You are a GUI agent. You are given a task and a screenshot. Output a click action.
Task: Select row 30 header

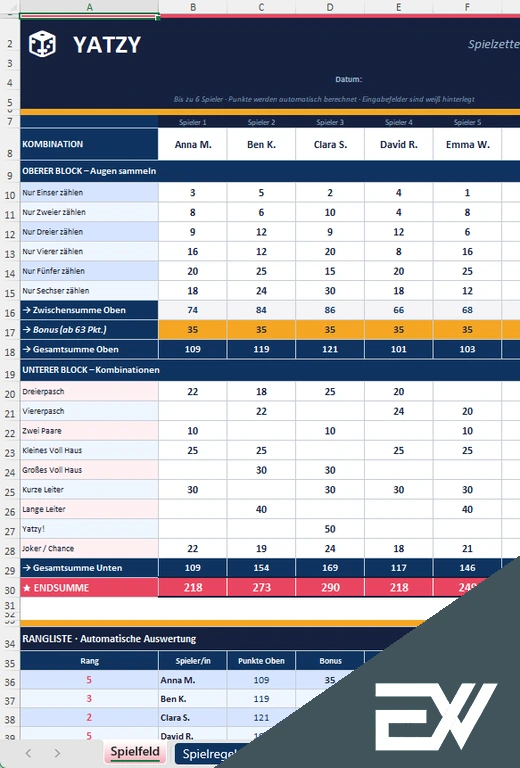[10, 588]
